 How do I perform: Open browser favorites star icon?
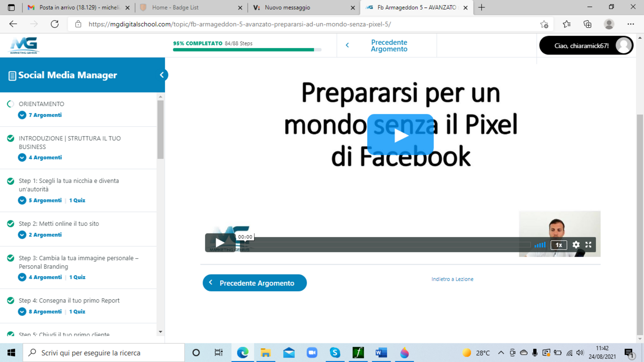coord(567,24)
